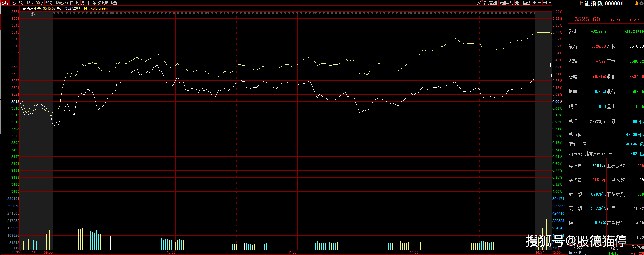Click the 领先 3545.07 indicator label
The width and height of the screenshot is (644, 255).
45,8
